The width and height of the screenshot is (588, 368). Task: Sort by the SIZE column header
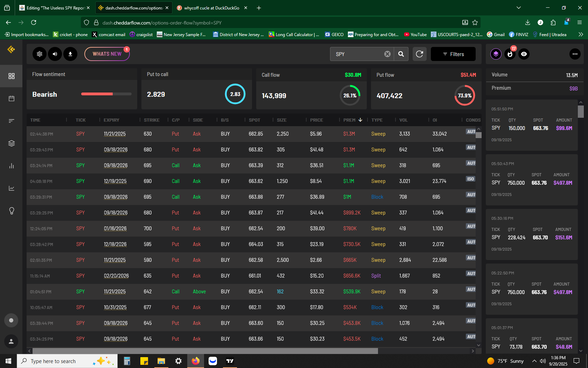coord(282,120)
